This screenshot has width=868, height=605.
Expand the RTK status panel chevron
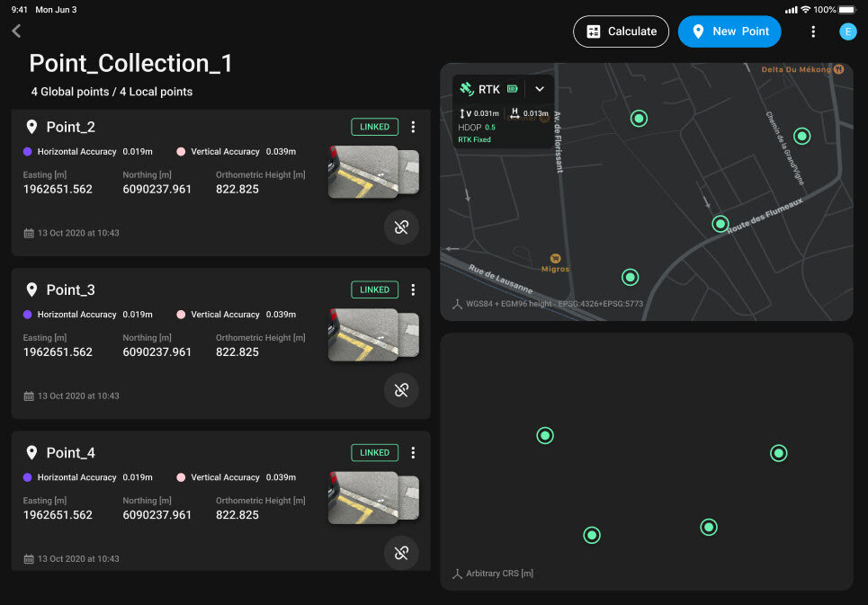[x=539, y=89]
